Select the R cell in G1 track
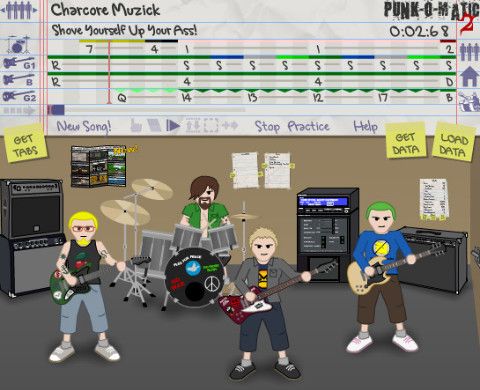480x390 pixels. click(56, 65)
